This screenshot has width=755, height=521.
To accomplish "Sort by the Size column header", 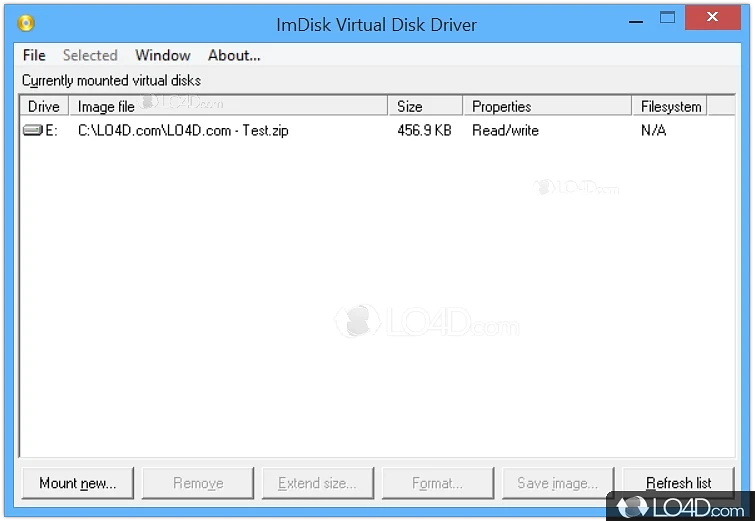I will (x=425, y=106).
